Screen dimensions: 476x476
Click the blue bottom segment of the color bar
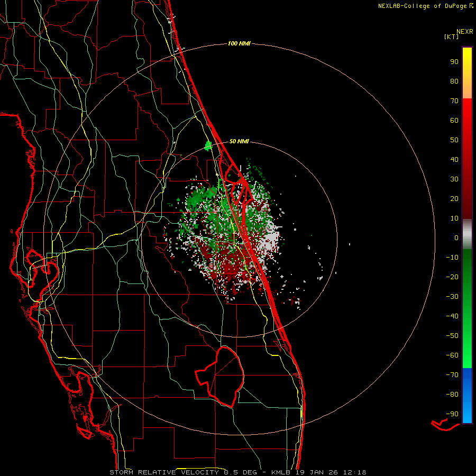(467, 396)
